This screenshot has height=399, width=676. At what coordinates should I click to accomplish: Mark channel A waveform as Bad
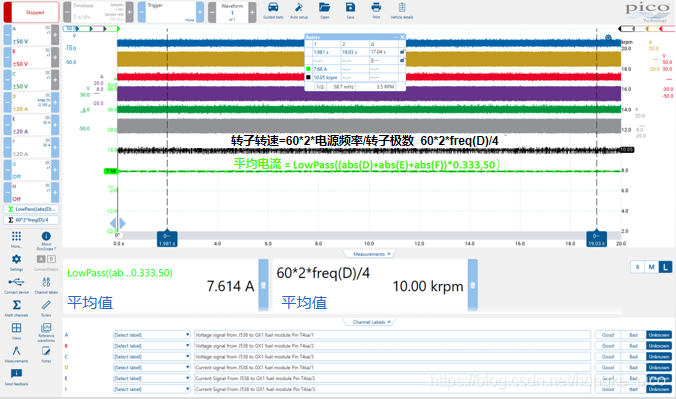(633, 335)
